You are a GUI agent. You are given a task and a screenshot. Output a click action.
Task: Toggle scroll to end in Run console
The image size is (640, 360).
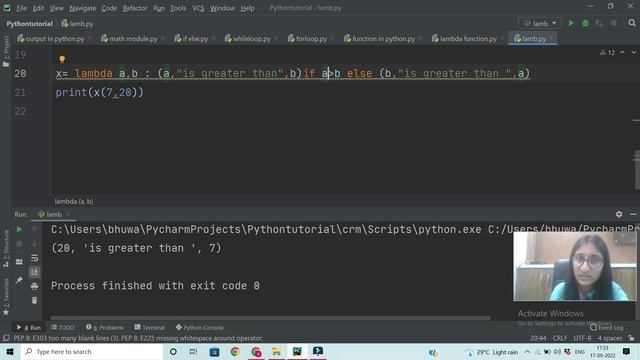coord(35,272)
